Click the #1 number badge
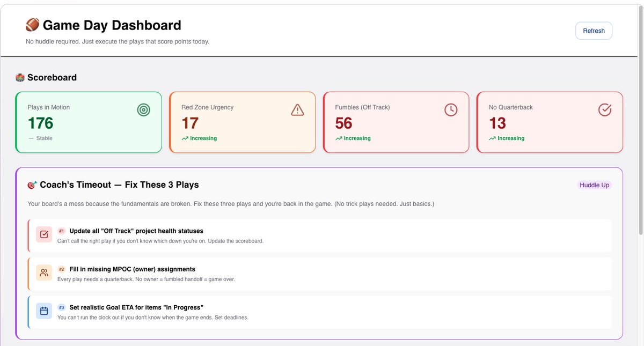The image size is (644, 346). coord(61,231)
